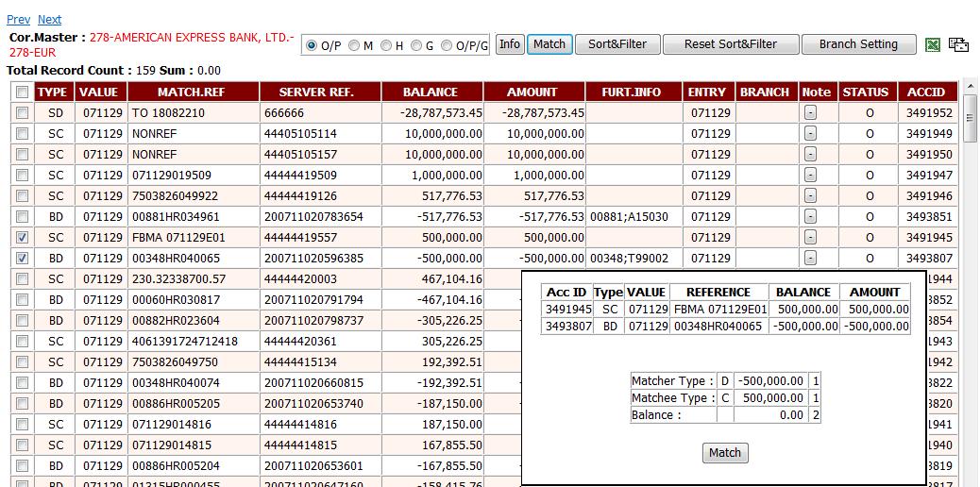Tick checkbox for TO 18082210 row
980x487 pixels.
tap(22, 113)
